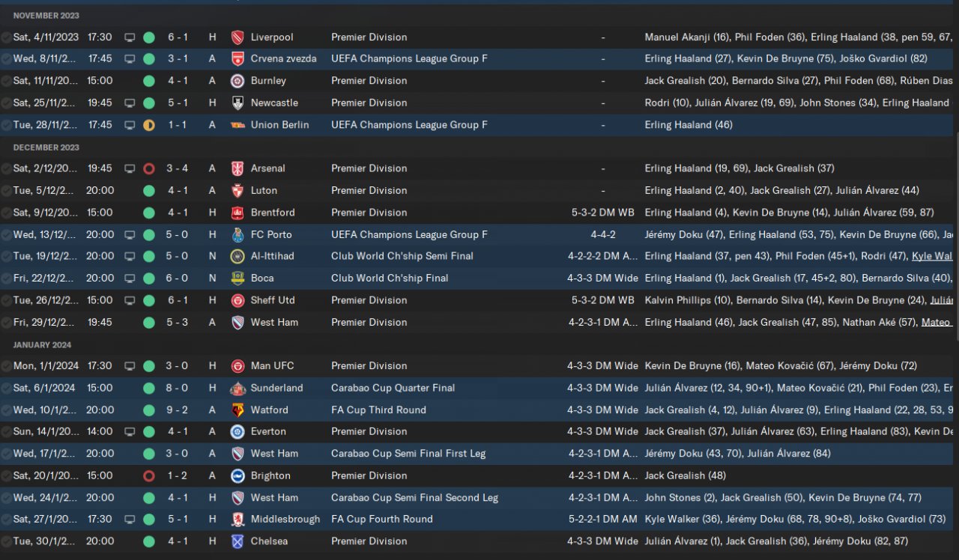The image size is (959, 560).
Task: Click the TV broadcast icon on Liverpool fixture
Action: coord(130,37)
